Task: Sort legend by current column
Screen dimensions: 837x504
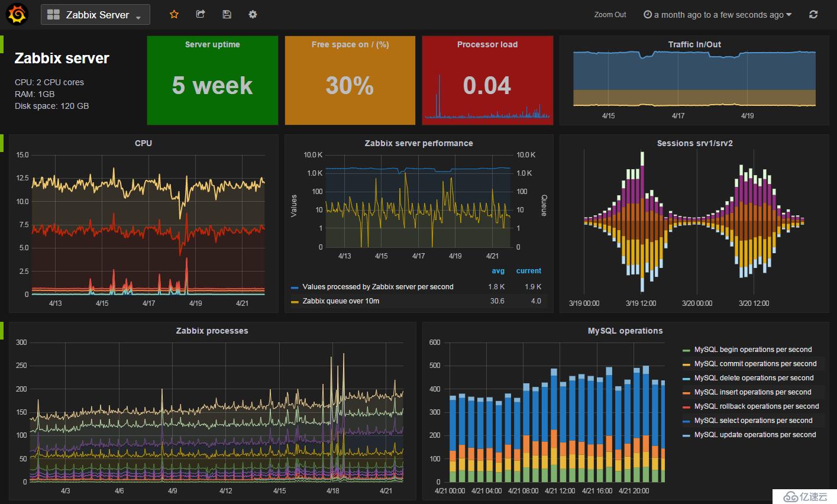Action: (x=528, y=271)
